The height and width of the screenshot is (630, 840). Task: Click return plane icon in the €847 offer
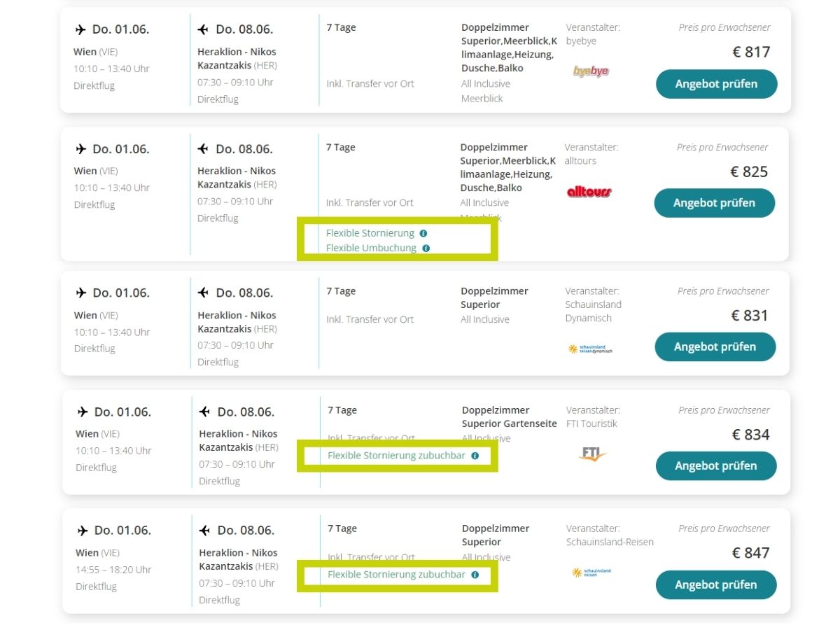pos(205,530)
